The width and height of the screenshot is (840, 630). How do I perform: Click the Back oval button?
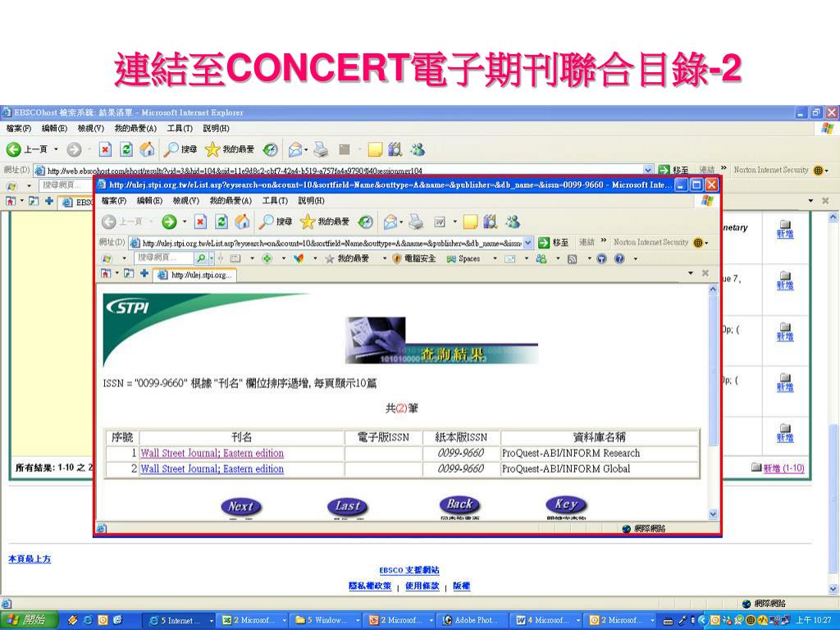[459, 504]
